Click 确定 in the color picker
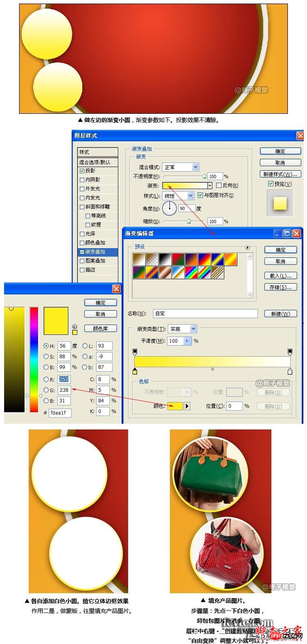This screenshot has height=644, width=307. 100,303
